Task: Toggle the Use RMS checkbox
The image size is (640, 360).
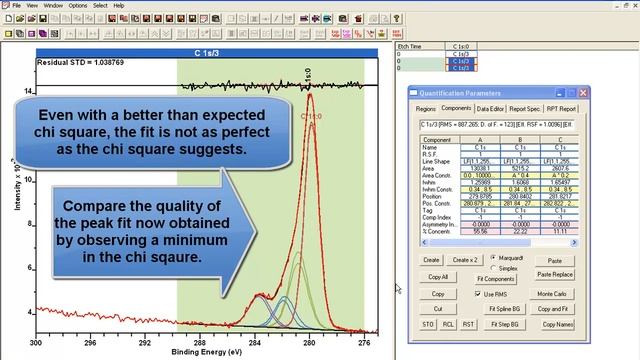Action: (x=478, y=294)
